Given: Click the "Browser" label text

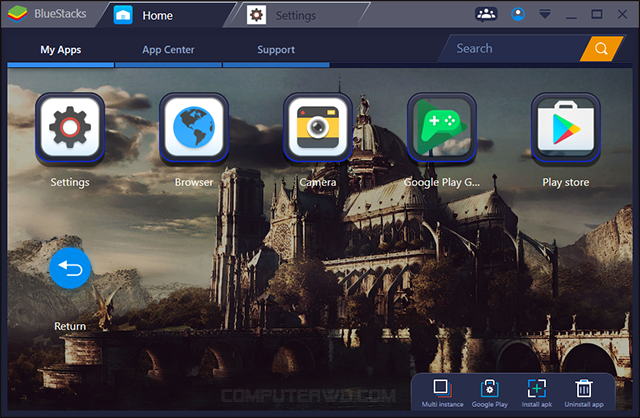Looking at the screenshot, I should [194, 182].
